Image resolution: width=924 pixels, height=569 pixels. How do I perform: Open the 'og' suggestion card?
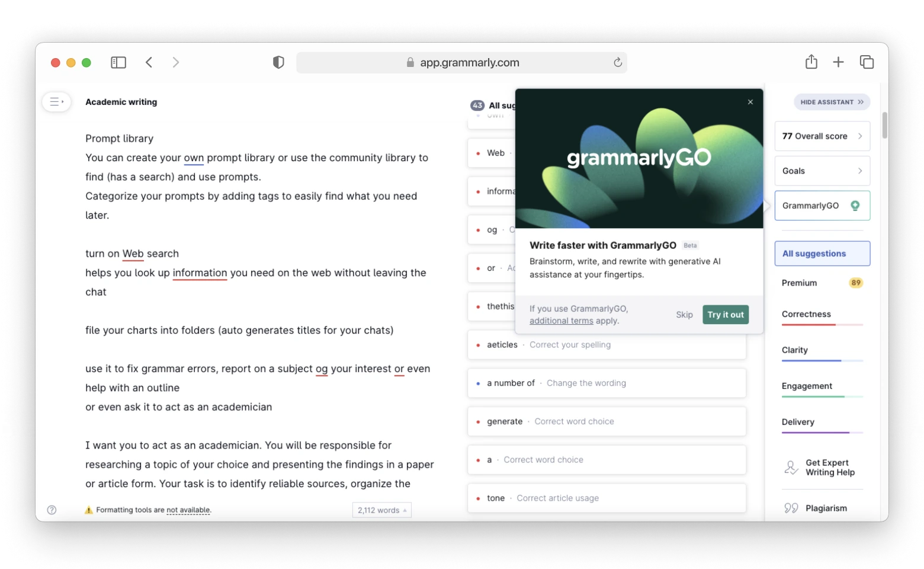pyautogui.click(x=492, y=230)
